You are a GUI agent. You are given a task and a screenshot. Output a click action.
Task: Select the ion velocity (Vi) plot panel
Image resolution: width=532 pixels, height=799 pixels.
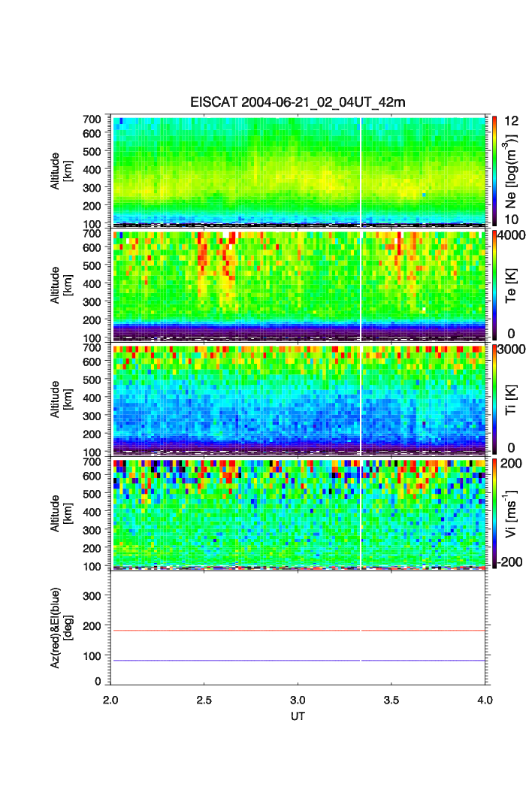[x=299, y=513]
